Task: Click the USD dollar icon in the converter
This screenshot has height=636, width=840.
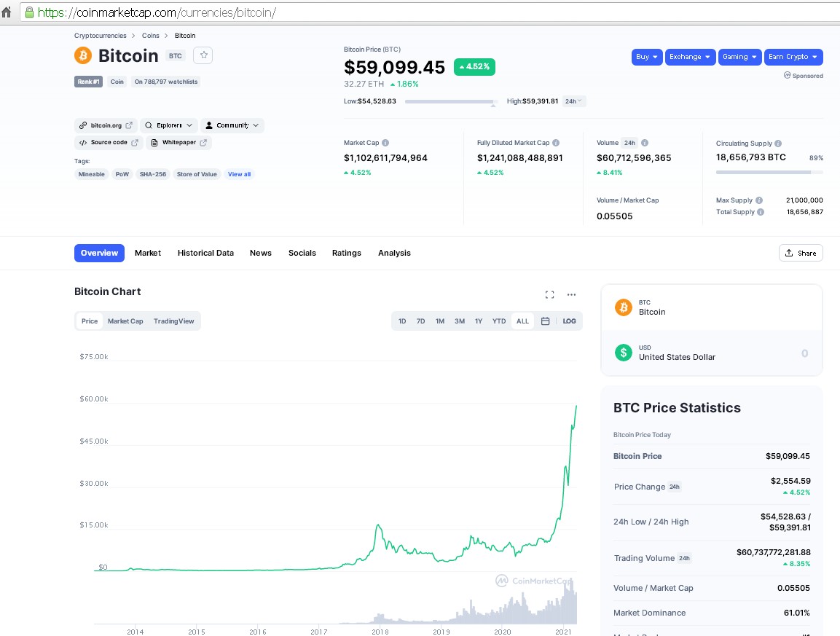Action: click(x=623, y=353)
